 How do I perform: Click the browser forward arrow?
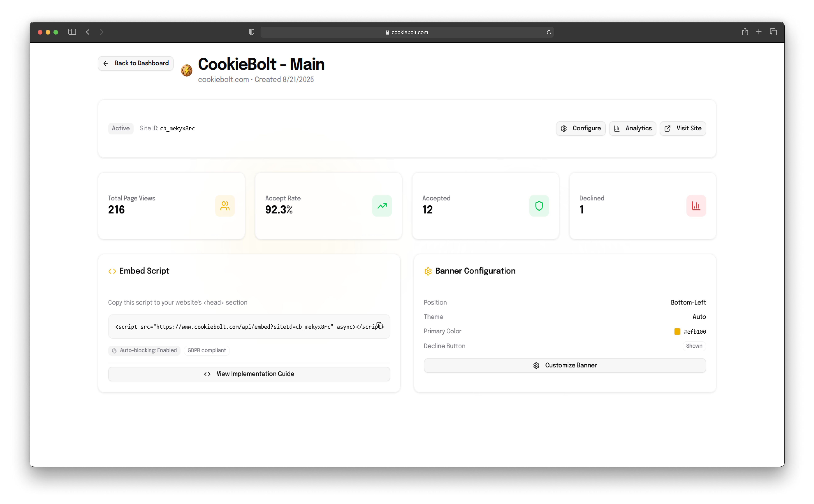[x=101, y=32]
